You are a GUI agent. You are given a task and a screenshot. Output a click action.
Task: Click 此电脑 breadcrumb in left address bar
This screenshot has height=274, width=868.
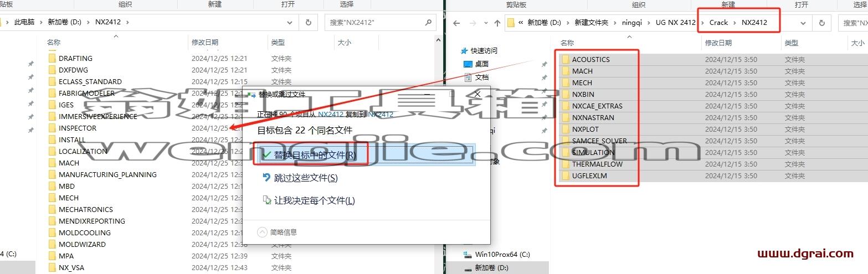click(x=24, y=22)
